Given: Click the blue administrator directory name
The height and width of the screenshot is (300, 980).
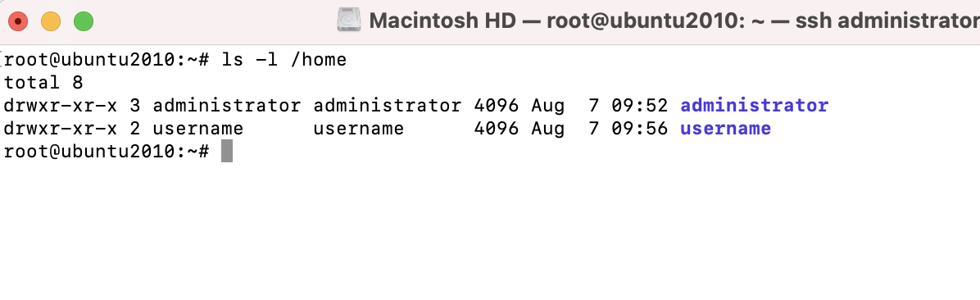Looking at the screenshot, I should point(755,105).
